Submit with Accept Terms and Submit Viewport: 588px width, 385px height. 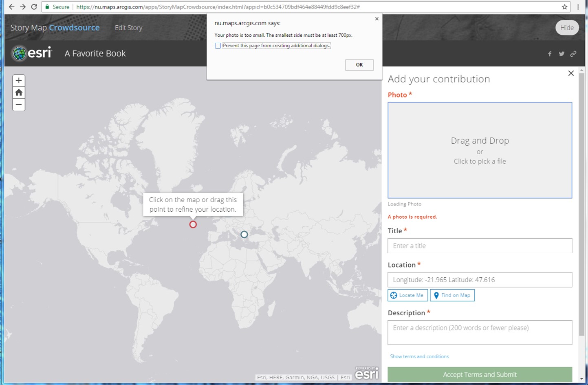pyautogui.click(x=480, y=374)
